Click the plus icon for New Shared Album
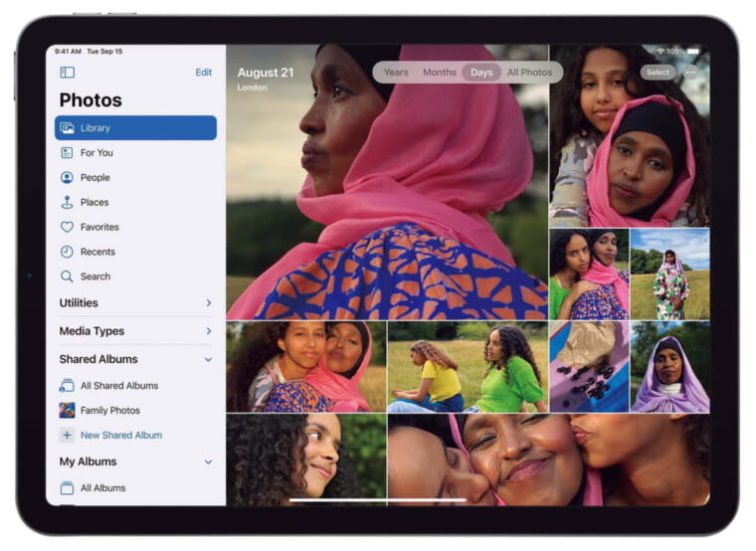756x551 pixels. tap(67, 435)
